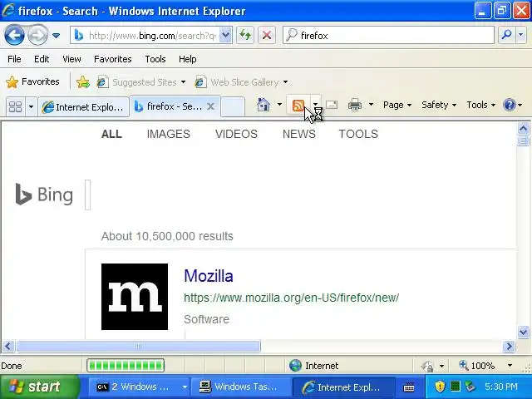The image size is (532, 399).
Task: Open the Windows start menu
Action: 39,387
